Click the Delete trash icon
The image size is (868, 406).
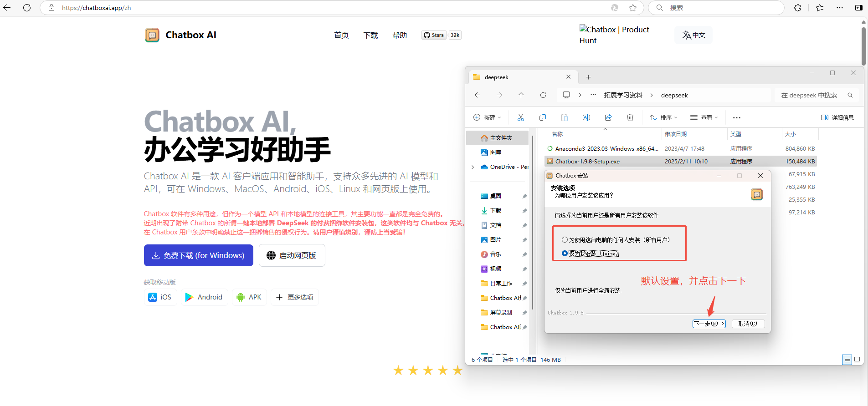pyautogui.click(x=630, y=117)
